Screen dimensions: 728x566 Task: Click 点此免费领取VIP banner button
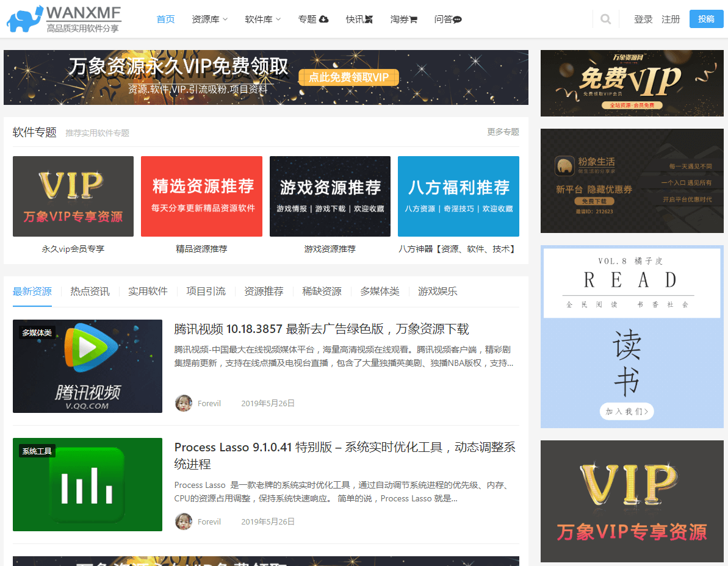pos(348,77)
